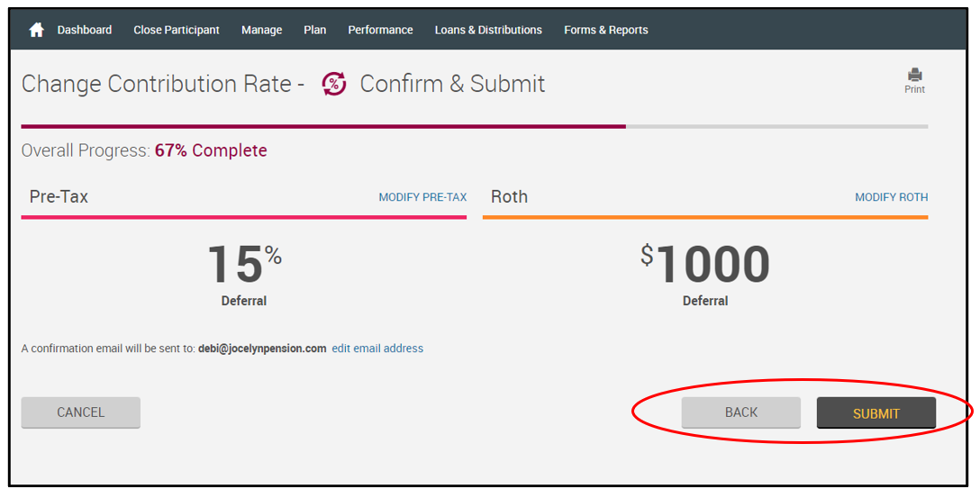Click the overall progress bar
The width and height of the screenshot is (980, 498).
(474, 126)
